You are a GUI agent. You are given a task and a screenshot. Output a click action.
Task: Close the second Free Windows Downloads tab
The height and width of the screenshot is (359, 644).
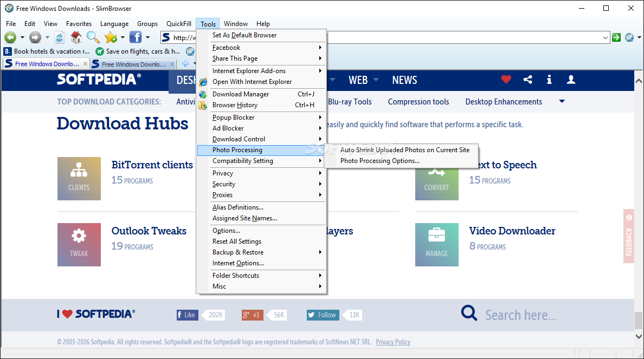172,64
